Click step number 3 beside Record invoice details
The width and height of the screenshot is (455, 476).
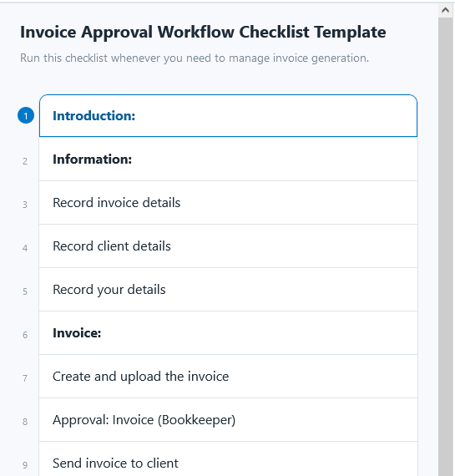tap(25, 205)
